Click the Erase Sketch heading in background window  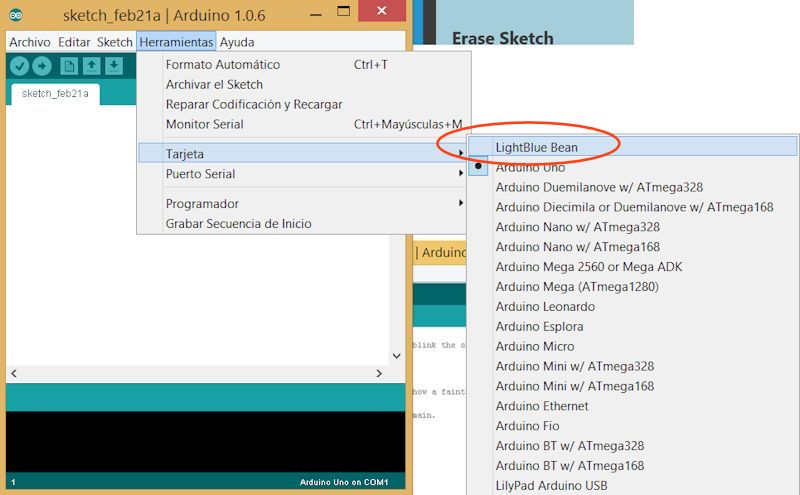503,38
